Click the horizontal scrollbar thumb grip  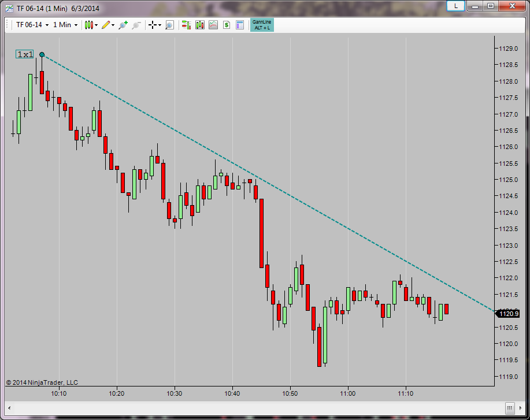(x=510, y=408)
